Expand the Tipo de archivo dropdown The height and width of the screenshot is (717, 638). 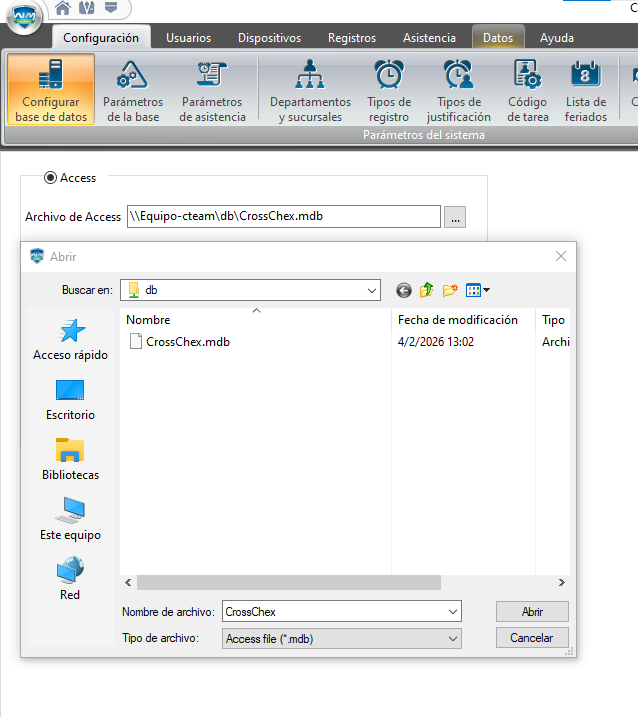(x=453, y=639)
